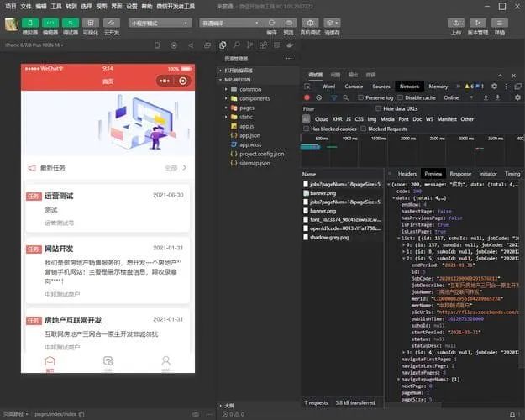Image resolution: width=525 pixels, height=420 pixels.
Task: Expand the 打开的编辑器 section
Action: [x=238, y=71]
